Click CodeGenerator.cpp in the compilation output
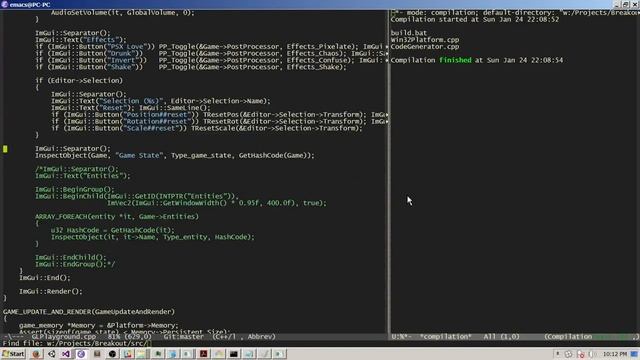The width and height of the screenshot is (640, 360). [x=425, y=47]
